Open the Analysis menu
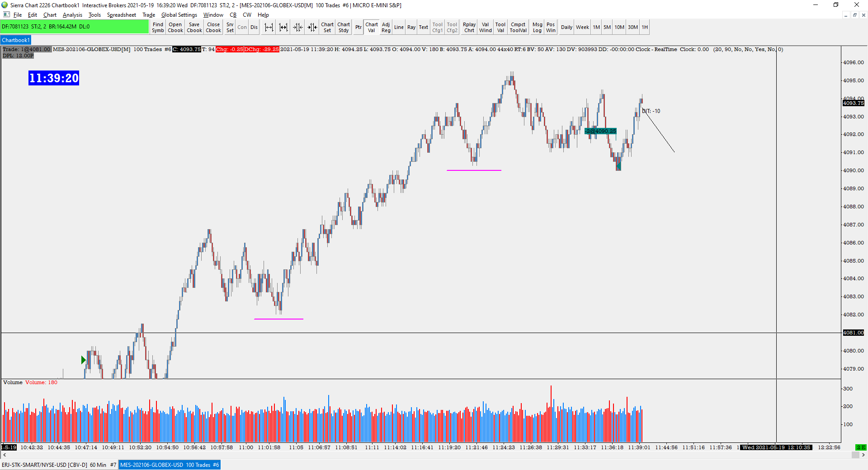 pos(72,15)
